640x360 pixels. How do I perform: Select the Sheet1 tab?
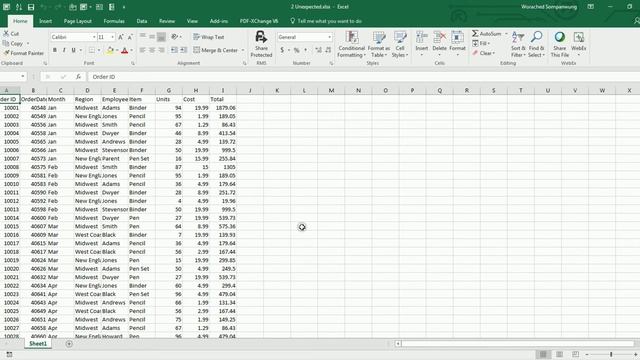[x=38, y=344]
